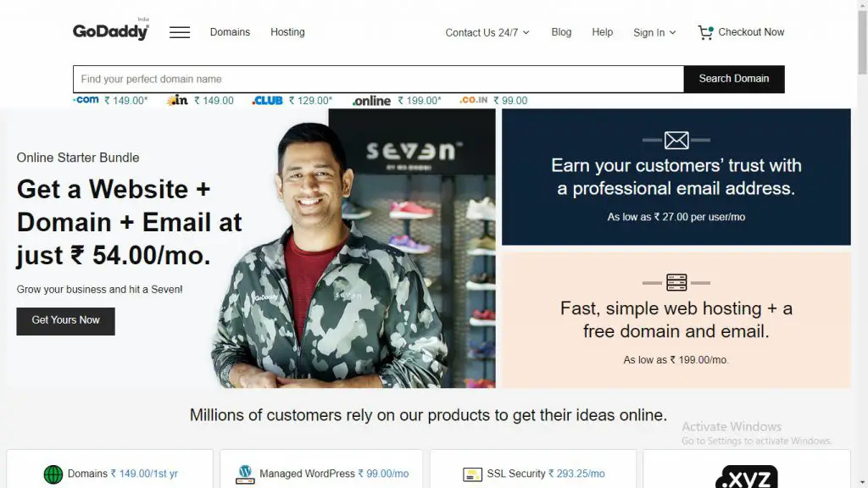Open the Help page
The height and width of the screenshot is (488, 868).
603,32
